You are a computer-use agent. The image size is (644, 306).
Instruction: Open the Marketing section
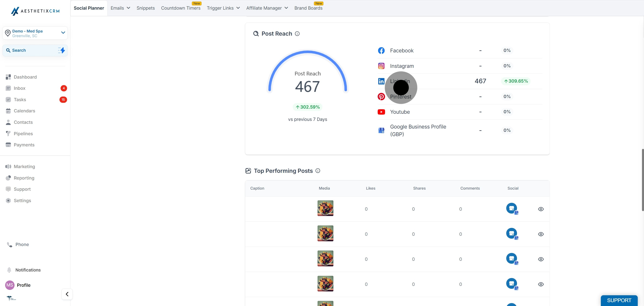tap(24, 167)
